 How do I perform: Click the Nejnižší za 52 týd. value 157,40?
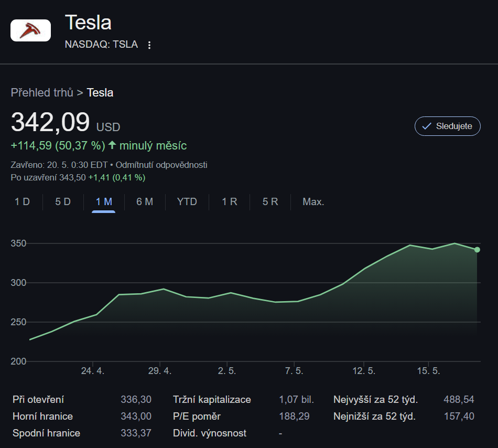(x=459, y=416)
